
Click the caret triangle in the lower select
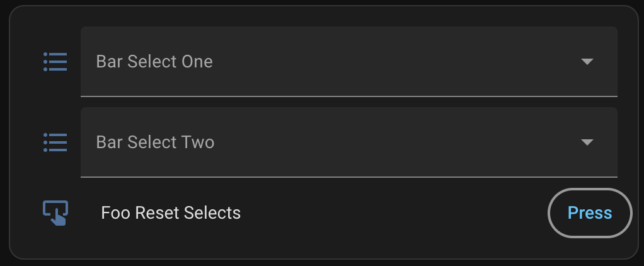click(587, 142)
